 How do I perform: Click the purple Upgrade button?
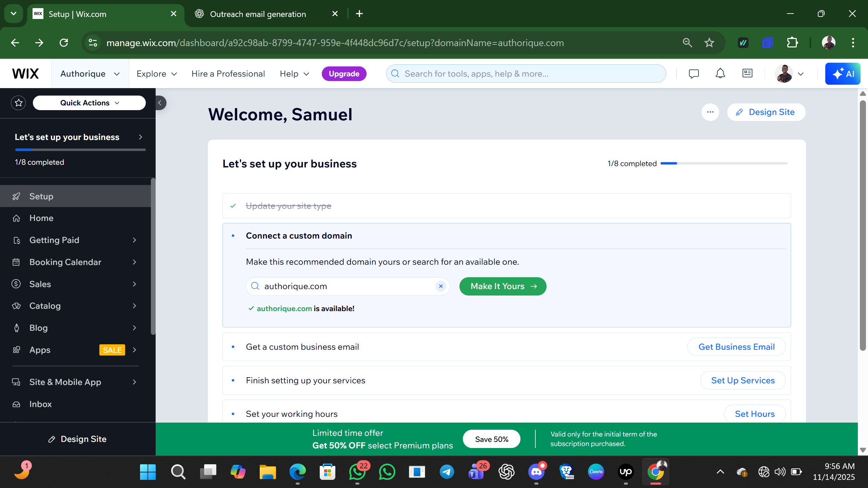[344, 74]
